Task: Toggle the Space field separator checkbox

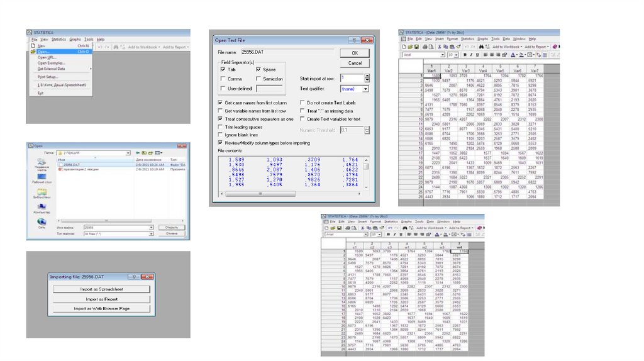Action: click(x=258, y=69)
